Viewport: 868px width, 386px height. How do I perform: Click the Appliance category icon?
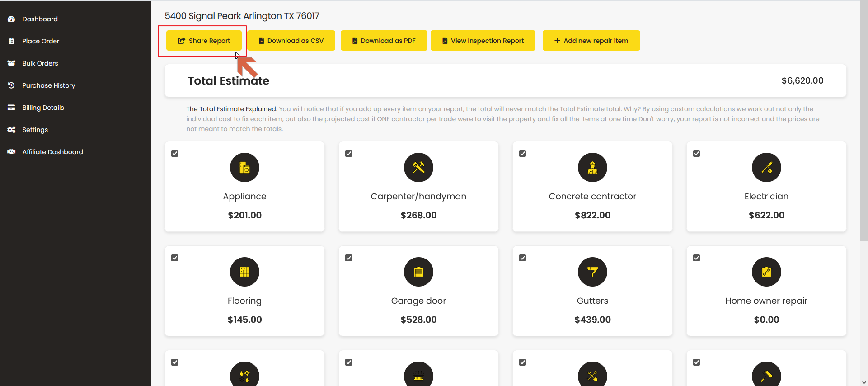244,168
